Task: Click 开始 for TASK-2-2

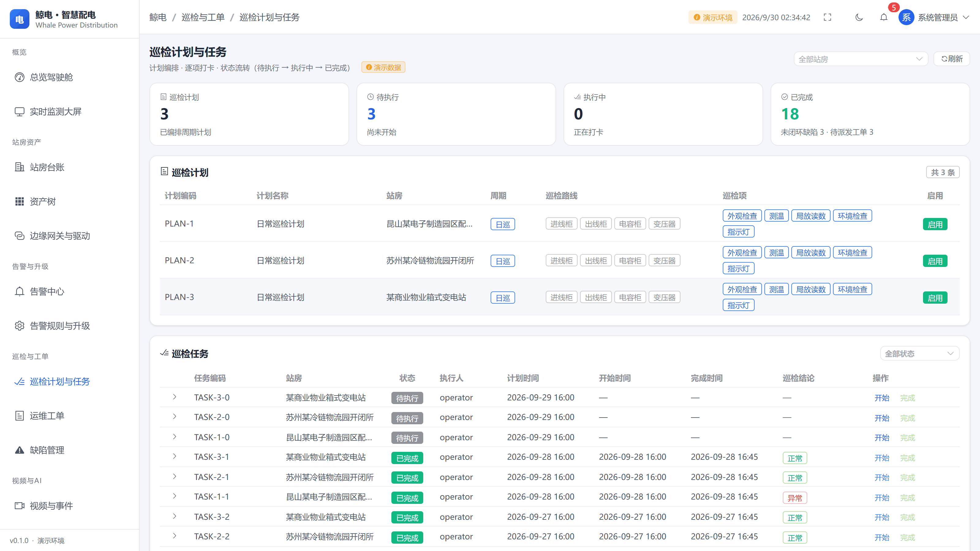Action: (x=881, y=537)
